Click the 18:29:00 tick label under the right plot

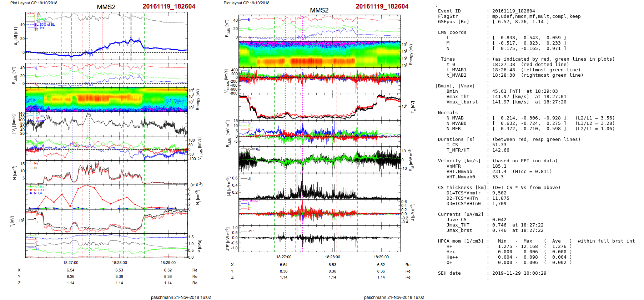(381, 257)
